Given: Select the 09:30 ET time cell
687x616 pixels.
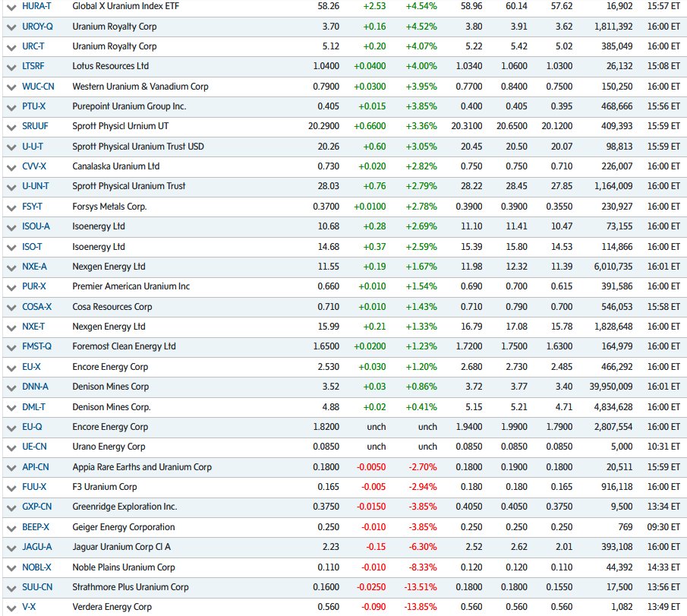Looking at the screenshot, I should click(663, 527).
